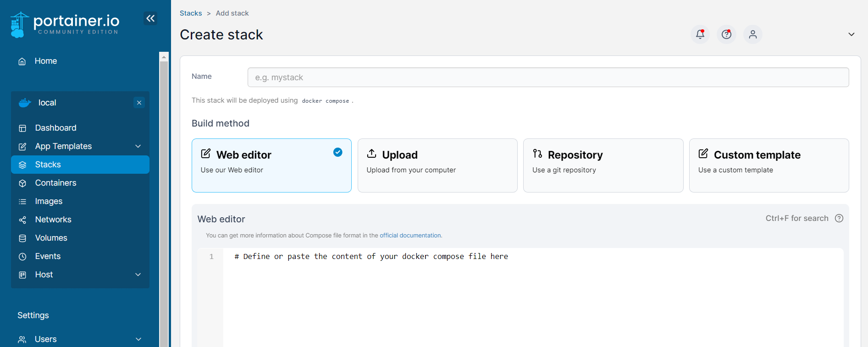The height and width of the screenshot is (347, 868).
Task: Open the user account menu icon
Action: [752, 34]
